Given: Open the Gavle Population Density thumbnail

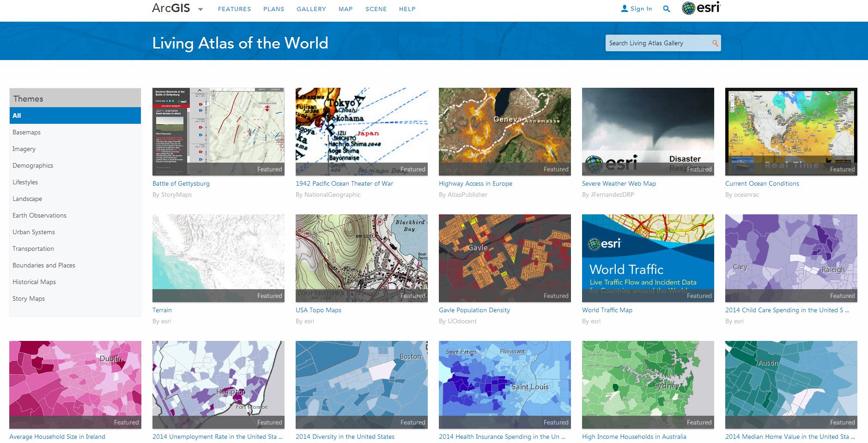Looking at the screenshot, I should (x=505, y=258).
